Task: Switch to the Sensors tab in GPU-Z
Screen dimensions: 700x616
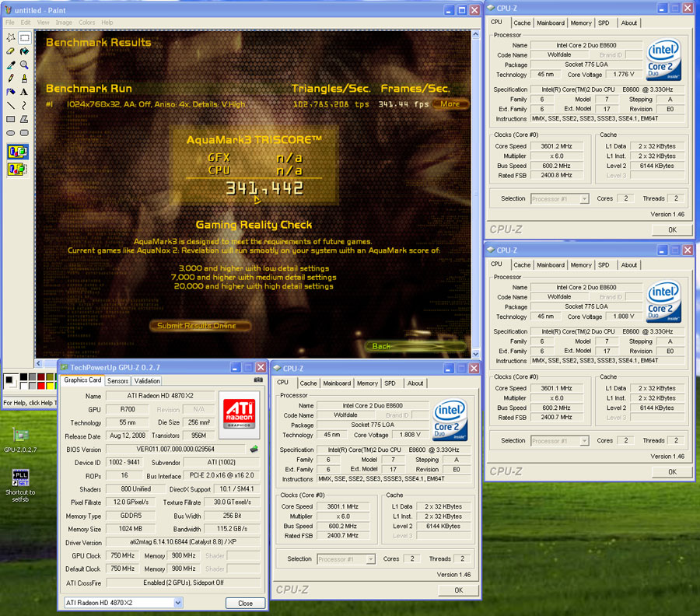Action: [118, 381]
